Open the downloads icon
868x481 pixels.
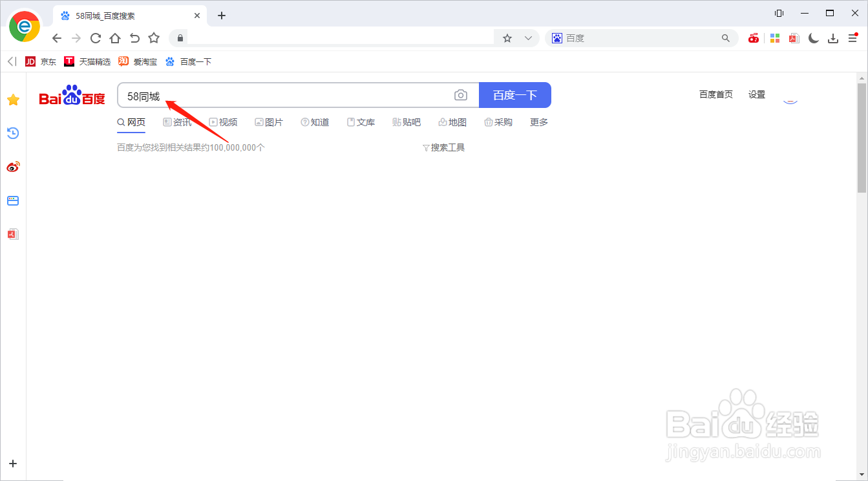(x=833, y=38)
